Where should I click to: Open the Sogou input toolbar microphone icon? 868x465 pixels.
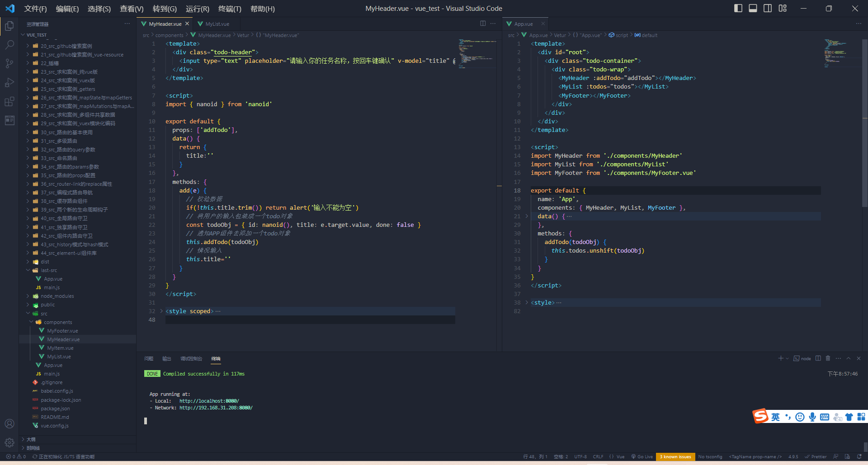point(812,417)
